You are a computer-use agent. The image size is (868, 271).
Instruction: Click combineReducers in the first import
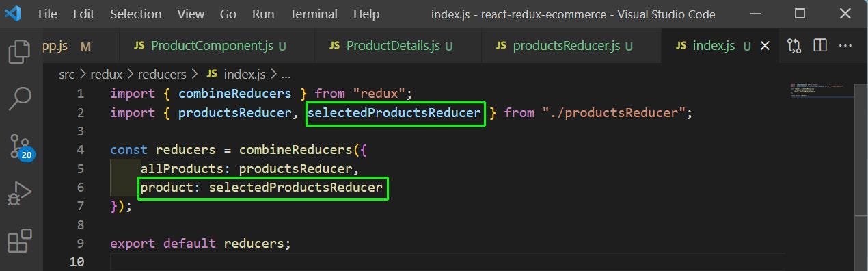[x=235, y=94]
